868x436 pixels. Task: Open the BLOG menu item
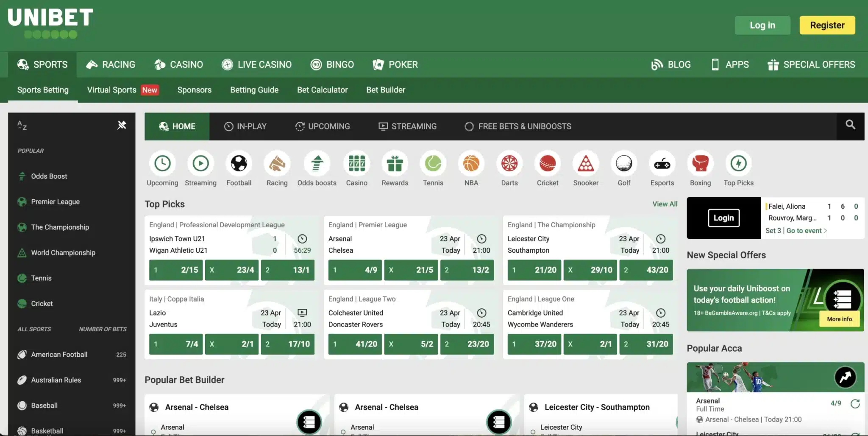coord(671,64)
